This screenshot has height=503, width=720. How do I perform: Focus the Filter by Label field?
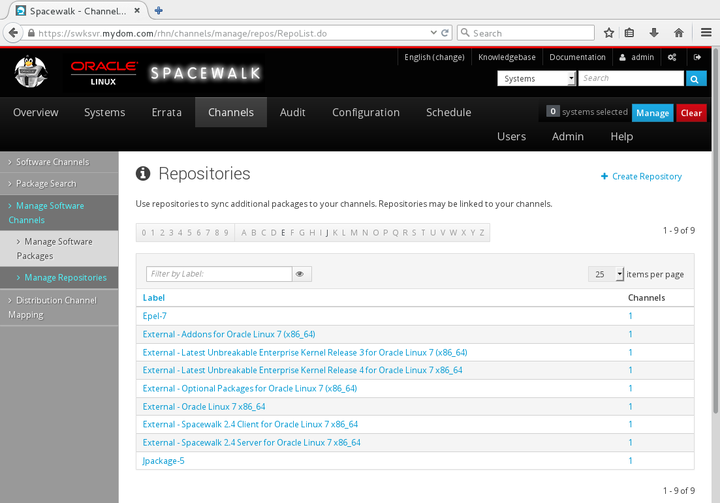[x=219, y=274]
